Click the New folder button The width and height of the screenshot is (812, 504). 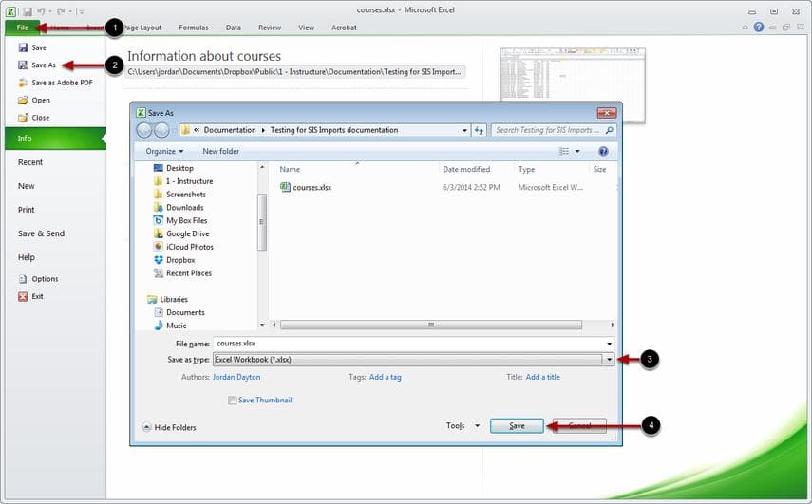click(x=220, y=152)
